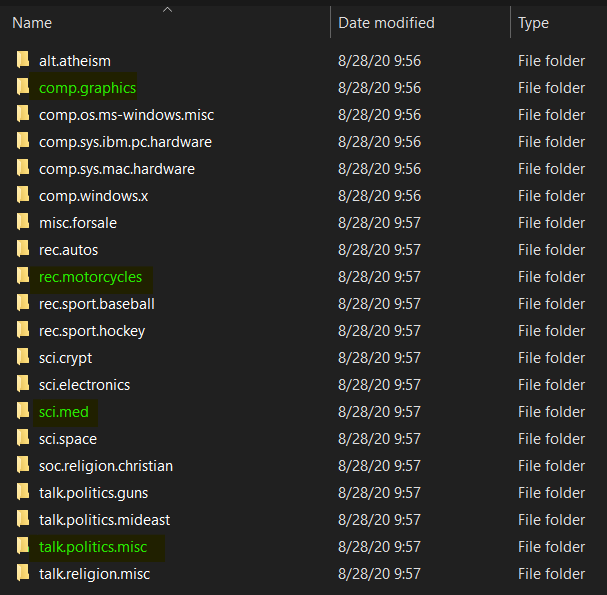Sort list by Type column header
The image size is (607, 595).
click(x=533, y=23)
